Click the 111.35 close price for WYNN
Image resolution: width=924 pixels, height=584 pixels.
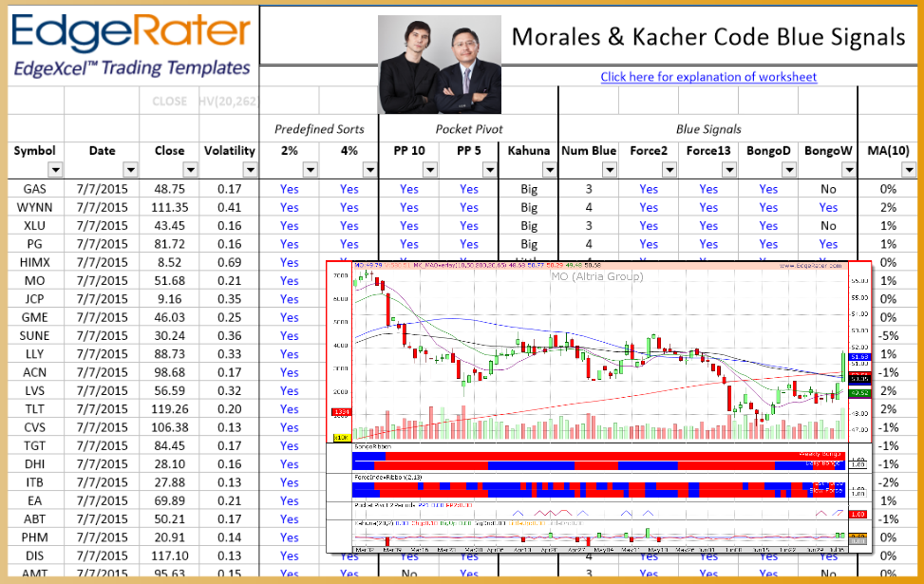169,207
